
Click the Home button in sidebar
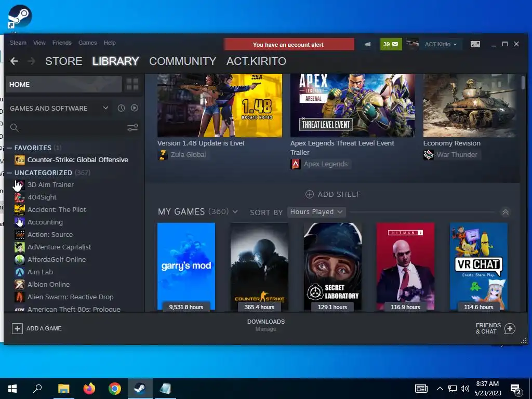click(64, 85)
